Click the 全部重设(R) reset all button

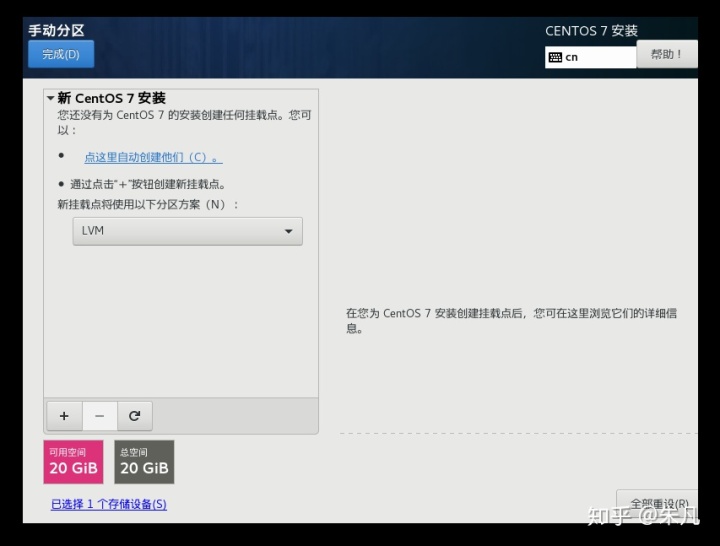point(658,504)
